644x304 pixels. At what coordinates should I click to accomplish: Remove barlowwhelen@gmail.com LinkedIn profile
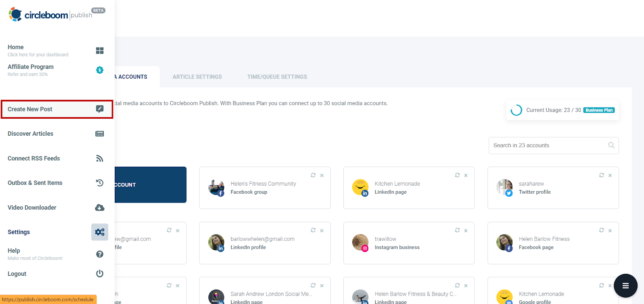pyautogui.click(x=322, y=231)
